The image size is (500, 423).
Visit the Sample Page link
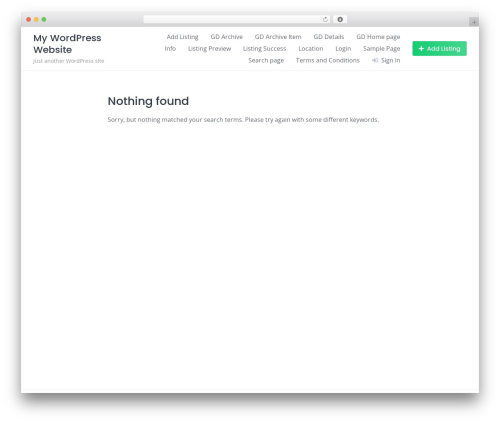382,49
